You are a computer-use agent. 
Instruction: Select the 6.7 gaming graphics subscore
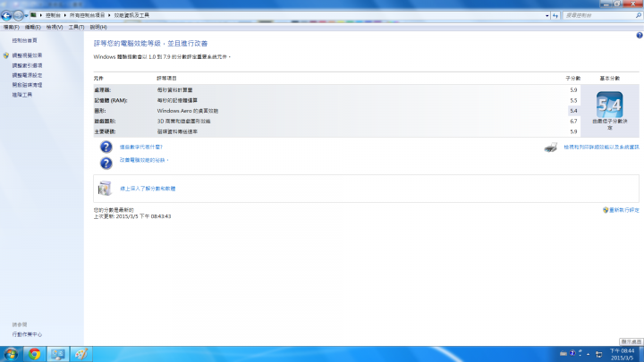pyautogui.click(x=573, y=122)
